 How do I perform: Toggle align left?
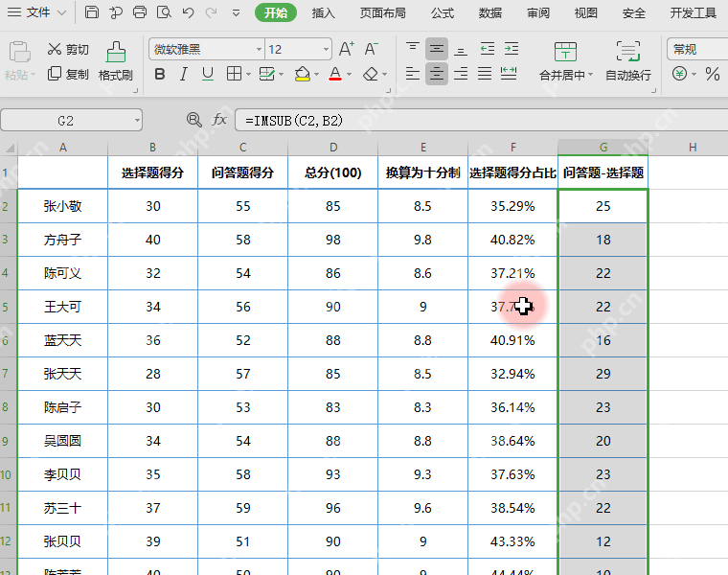pos(412,74)
